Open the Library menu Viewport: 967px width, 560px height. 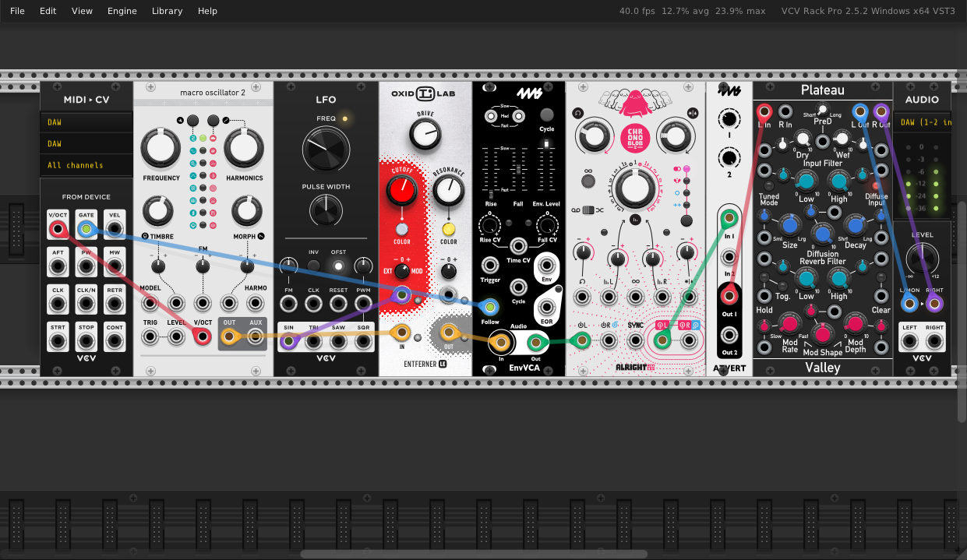167,11
